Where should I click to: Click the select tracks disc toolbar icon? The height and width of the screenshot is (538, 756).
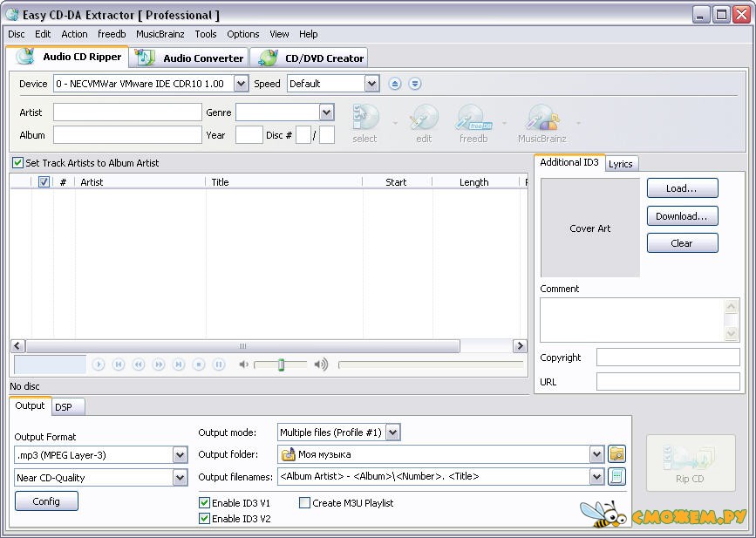click(x=365, y=124)
